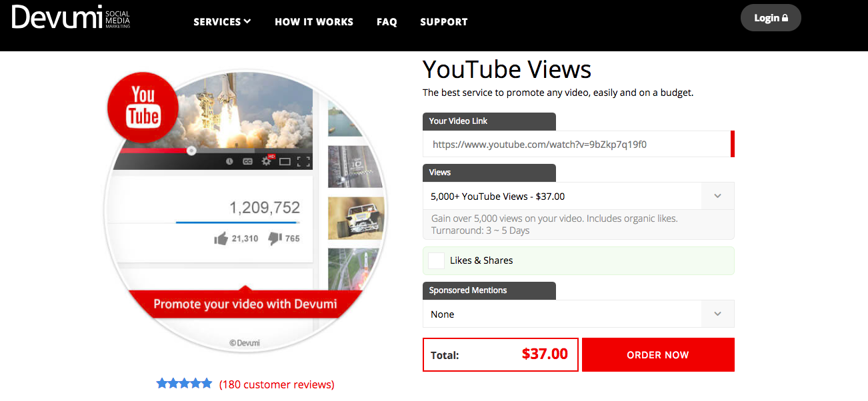Click the fullscreen icon in video player

pos(304,161)
